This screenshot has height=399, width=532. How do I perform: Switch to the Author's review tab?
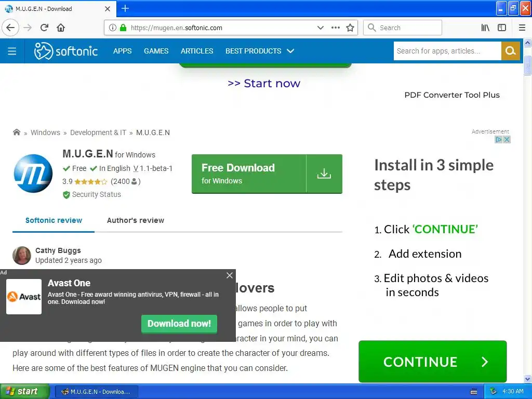tap(136, 220)
